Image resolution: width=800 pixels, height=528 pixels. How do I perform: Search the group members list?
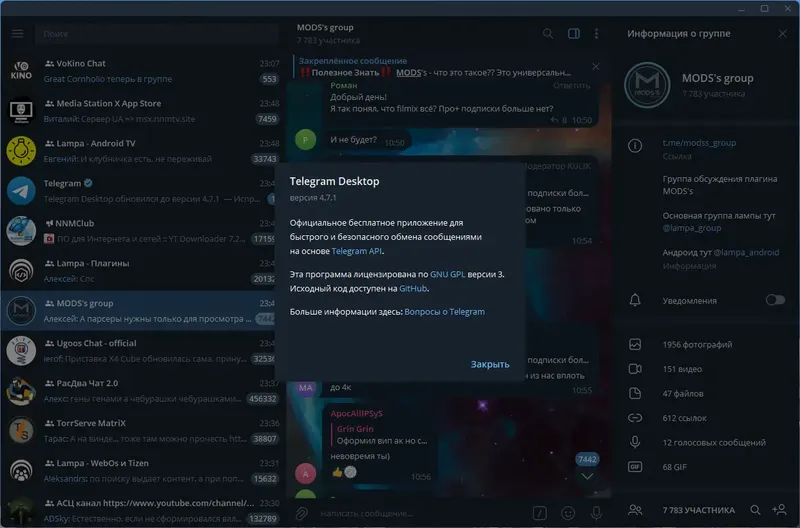tap(755, 510)
